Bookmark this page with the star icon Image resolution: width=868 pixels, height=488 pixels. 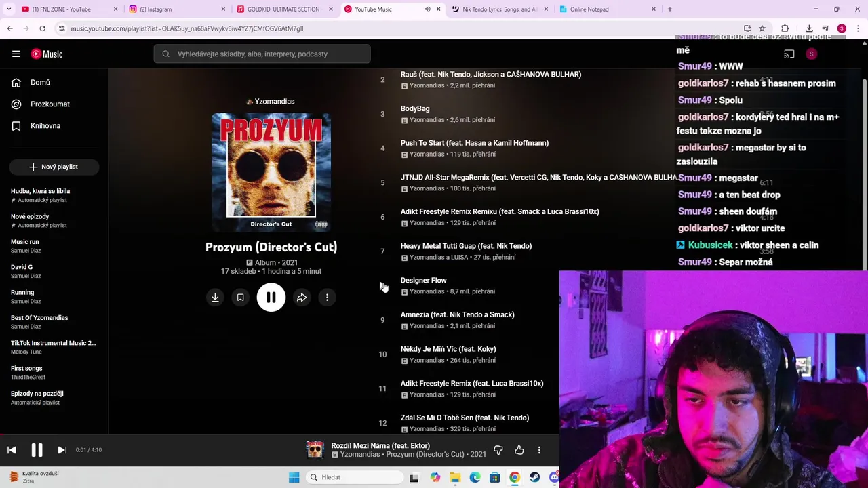coord(762,28)
